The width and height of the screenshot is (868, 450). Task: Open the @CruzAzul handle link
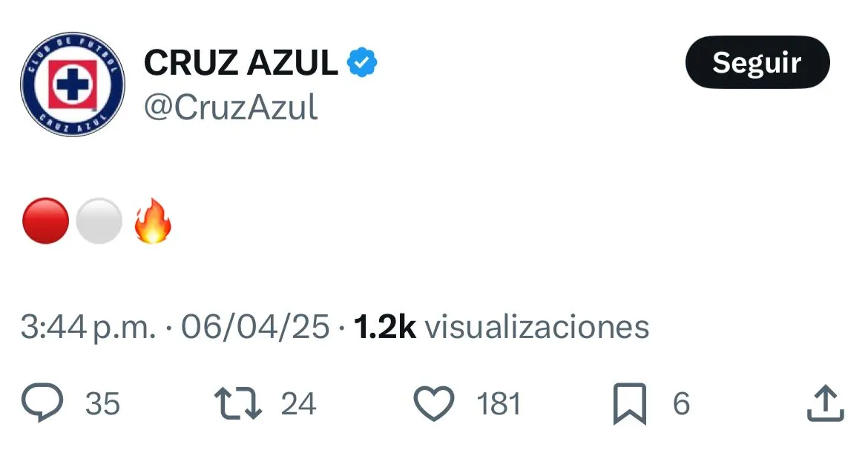tap(231, 108)
